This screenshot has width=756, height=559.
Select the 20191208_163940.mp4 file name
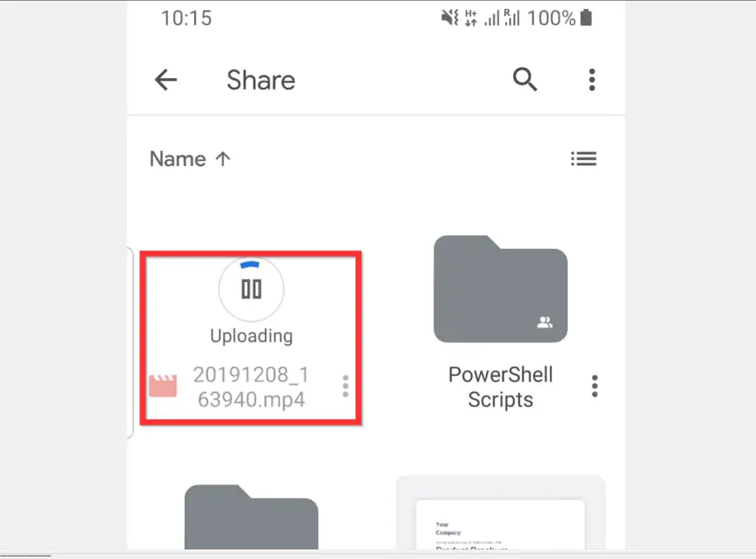coord(251,387)
